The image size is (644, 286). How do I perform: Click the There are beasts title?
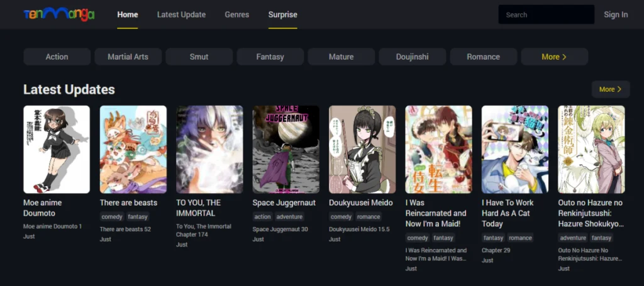tap(128, 202)
